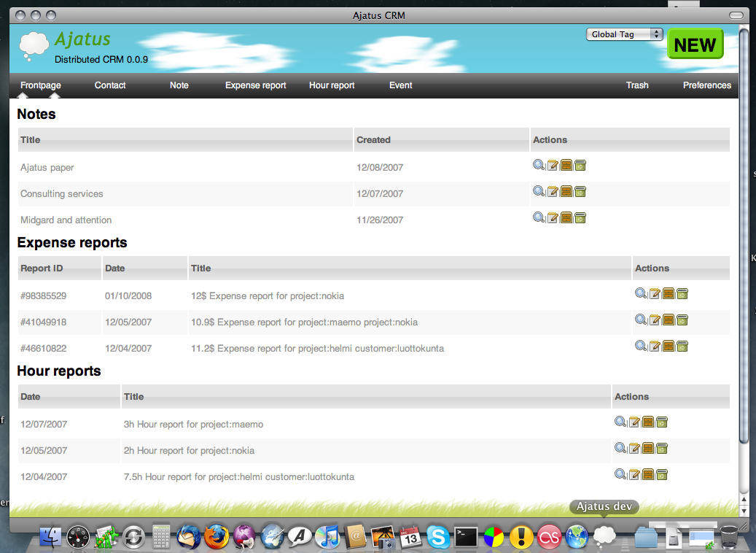Switch to the Contact tab

tap(110, 85)
